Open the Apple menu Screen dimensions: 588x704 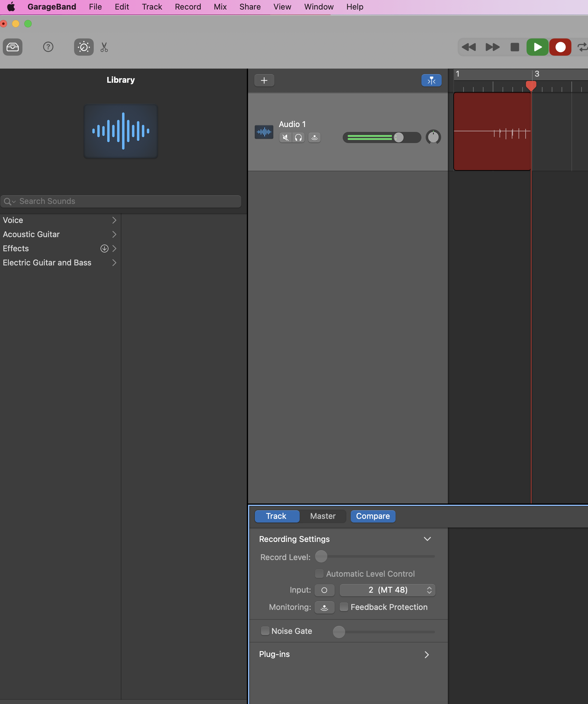[x=11, y=7]
